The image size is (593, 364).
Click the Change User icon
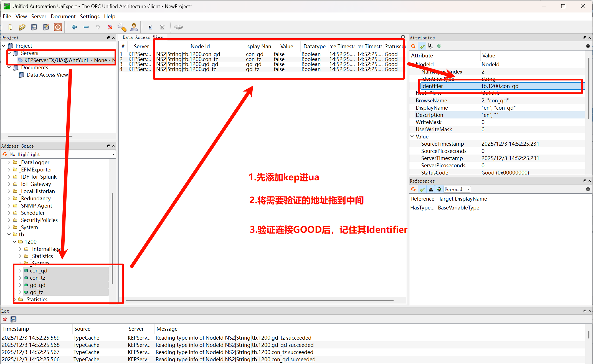[x=134, y=27]
